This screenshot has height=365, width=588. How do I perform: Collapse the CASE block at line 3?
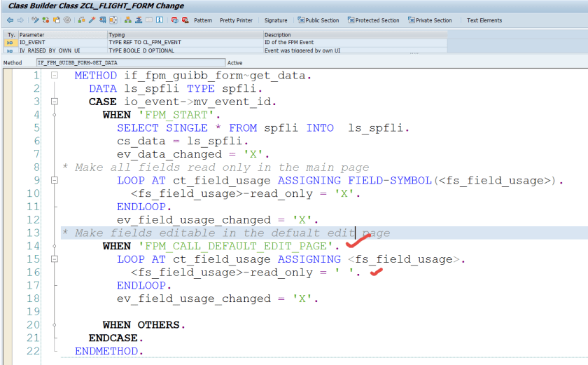[x=54, y=102]
